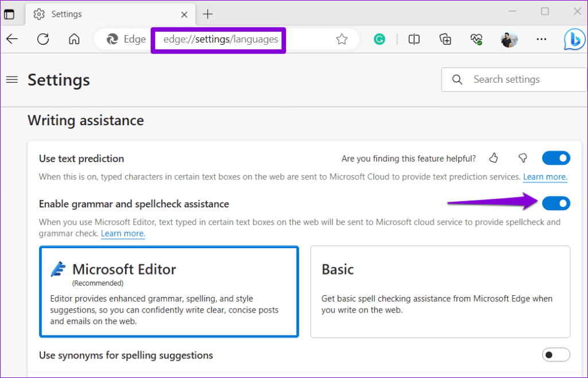Open the Grammarly extension icon
Image resolution: width=588 pixels, height=378 pixels.
click(380, 39)
